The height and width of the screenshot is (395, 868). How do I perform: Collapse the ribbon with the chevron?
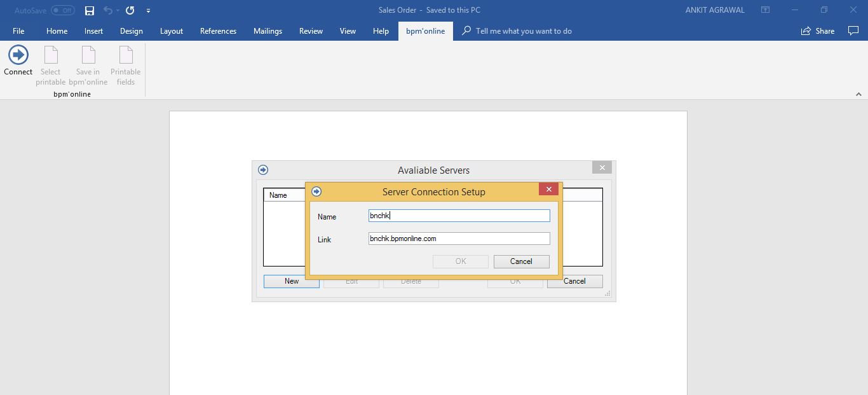pyautogui.click(x=858, y=93)
